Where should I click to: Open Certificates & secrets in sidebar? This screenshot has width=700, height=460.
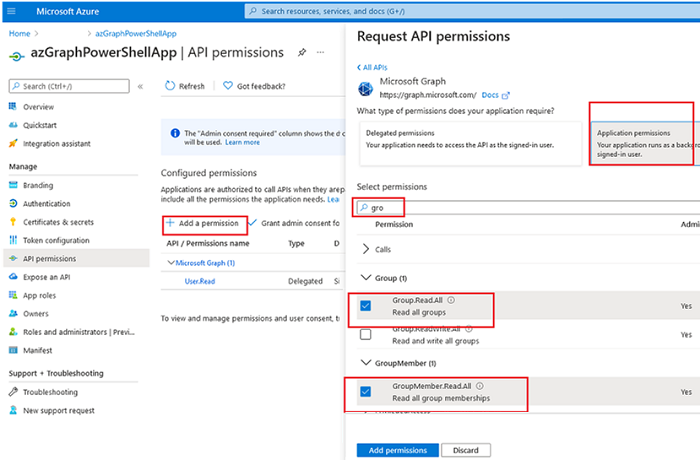click(58, 222)
